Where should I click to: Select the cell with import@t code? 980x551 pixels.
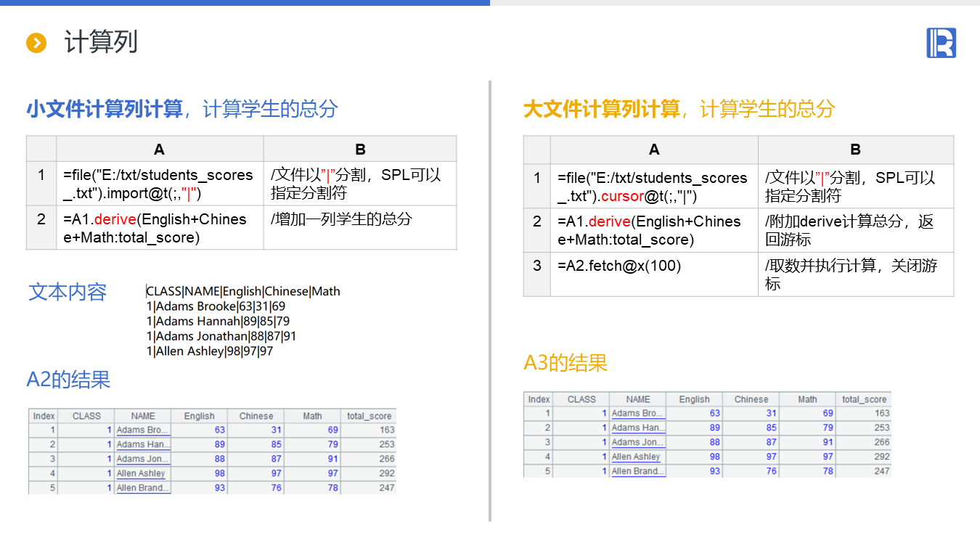160,184
